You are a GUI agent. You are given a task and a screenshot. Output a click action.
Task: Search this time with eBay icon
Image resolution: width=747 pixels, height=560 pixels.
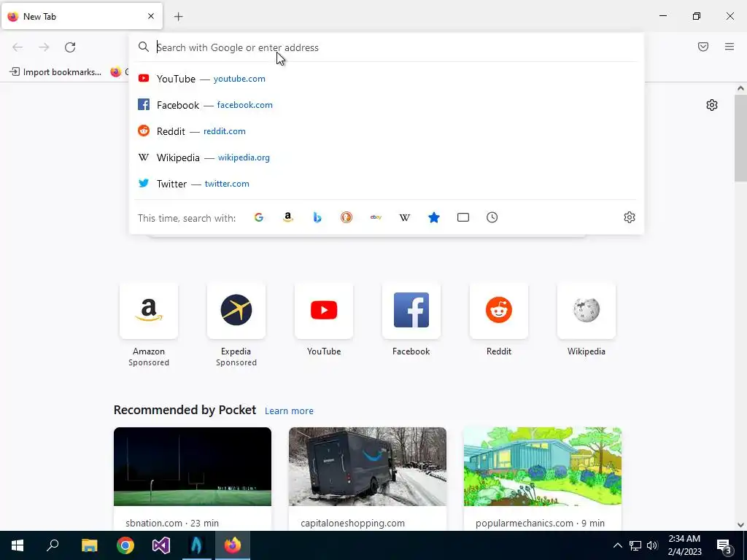376,217
